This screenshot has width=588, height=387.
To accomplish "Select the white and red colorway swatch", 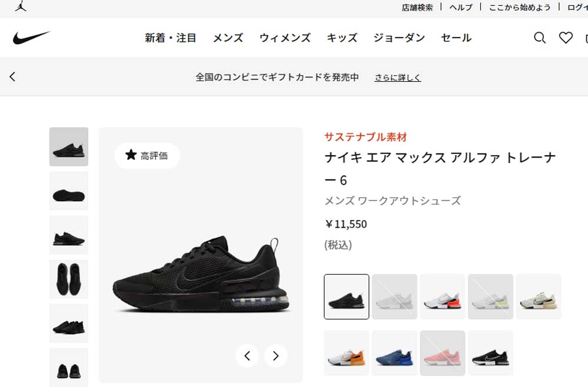I will tap(443, 296).
